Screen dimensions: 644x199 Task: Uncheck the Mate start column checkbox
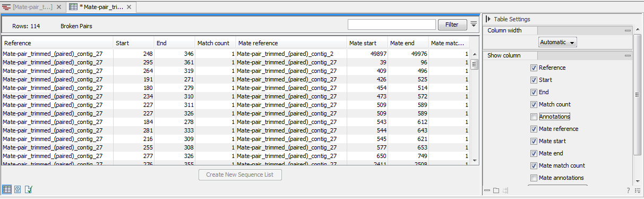[534, 142]
